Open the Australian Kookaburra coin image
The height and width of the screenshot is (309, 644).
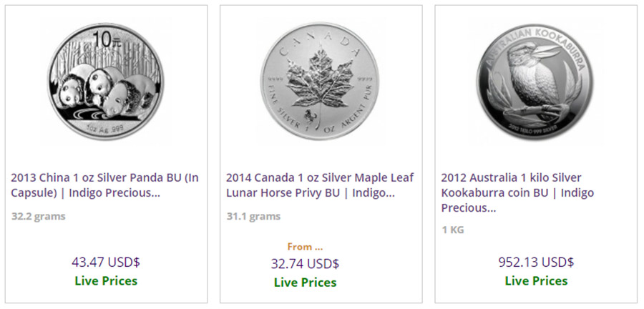[535, 82]
